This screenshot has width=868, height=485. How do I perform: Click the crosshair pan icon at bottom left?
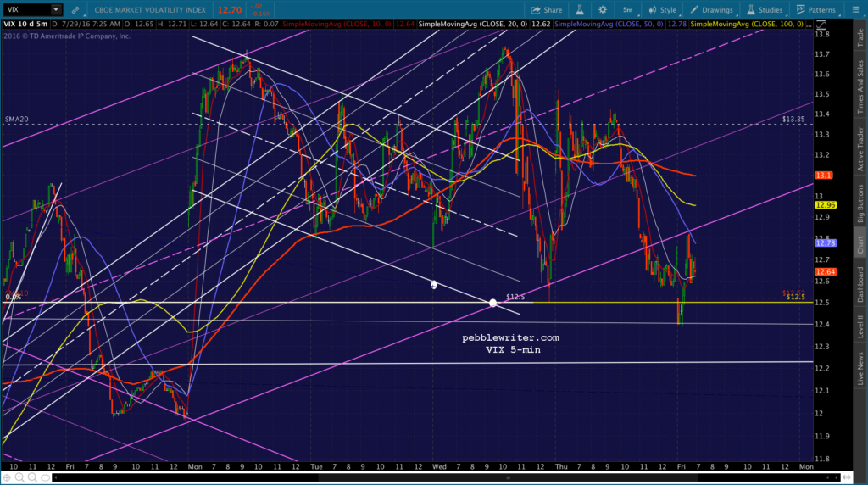7,477
